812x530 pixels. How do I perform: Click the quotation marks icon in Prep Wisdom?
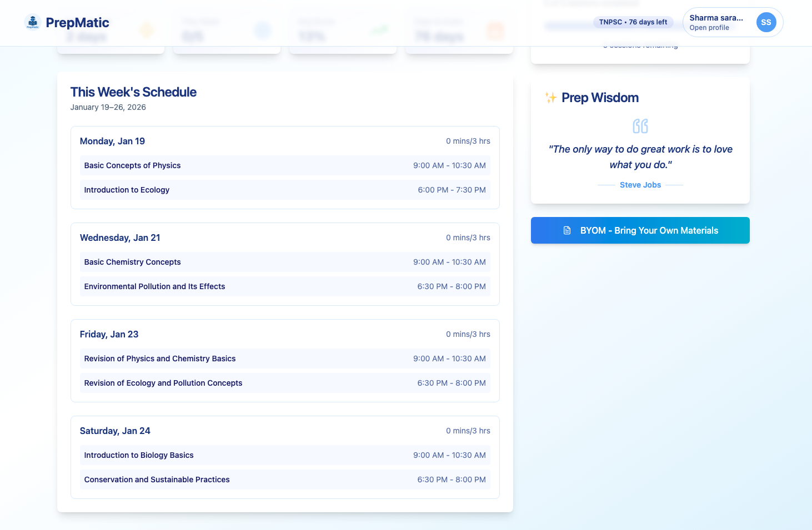click(x=640, y=126)
